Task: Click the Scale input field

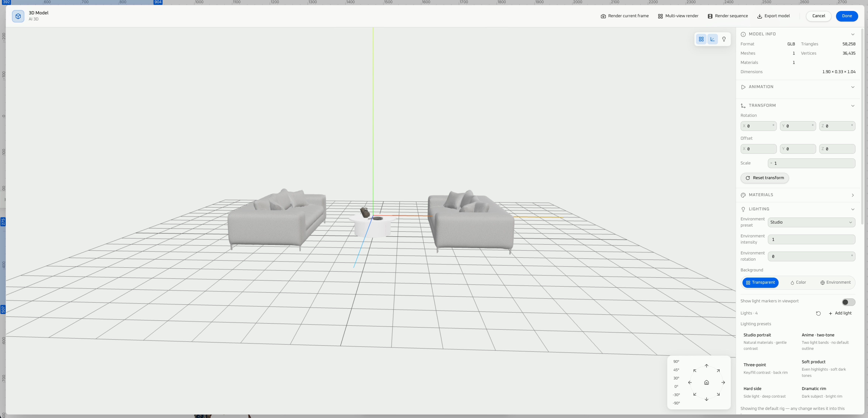Action: coord(811,163)
